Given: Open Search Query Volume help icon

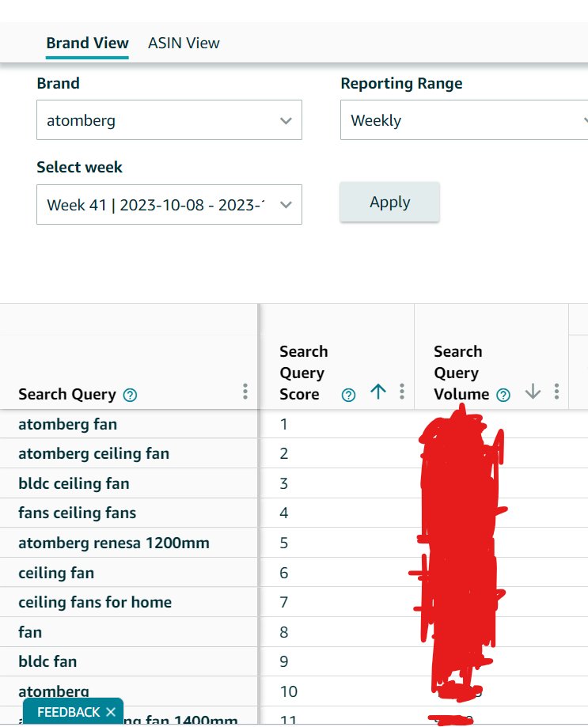Looking at the screenshot, I should pyautogui.click(x=503, y=395).
